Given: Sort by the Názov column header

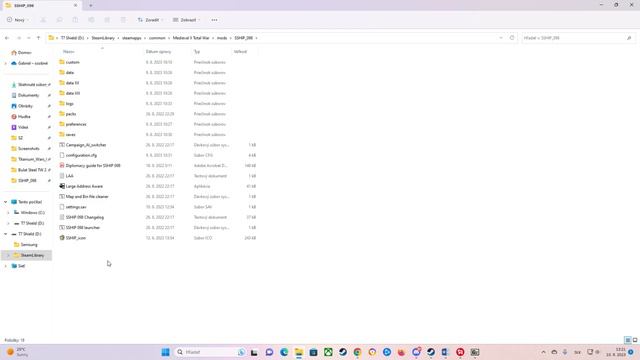Looking at the screenshot, I should pos(69,52).
